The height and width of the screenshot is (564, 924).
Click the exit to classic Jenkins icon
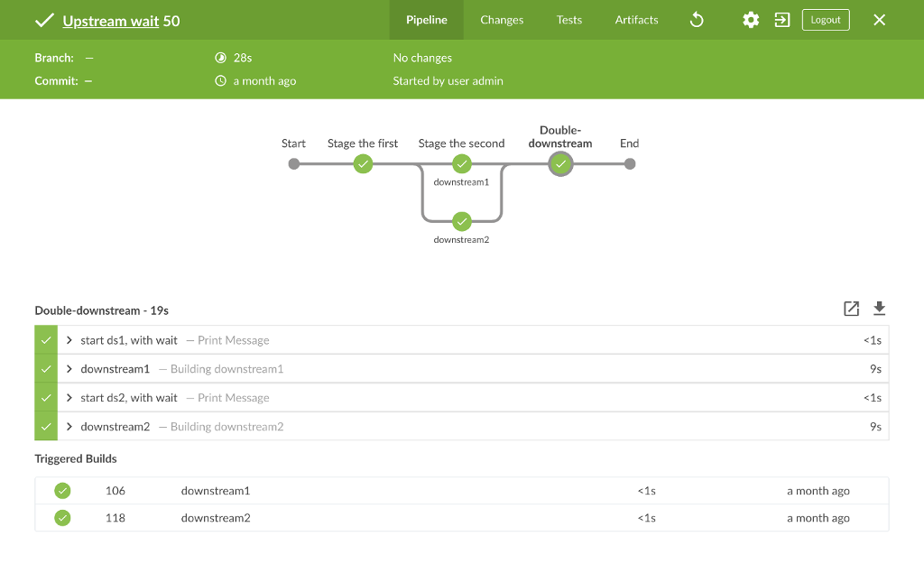tap(781, 19)
